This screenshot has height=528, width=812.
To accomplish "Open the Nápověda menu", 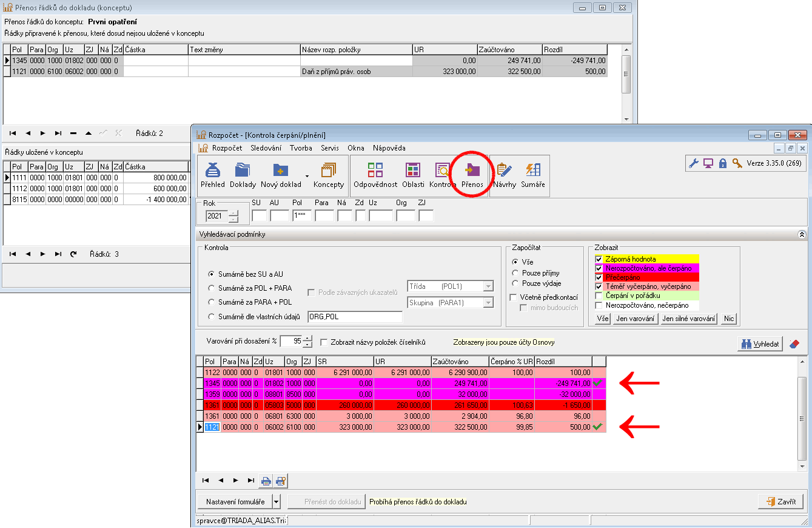I will (389, 148).
